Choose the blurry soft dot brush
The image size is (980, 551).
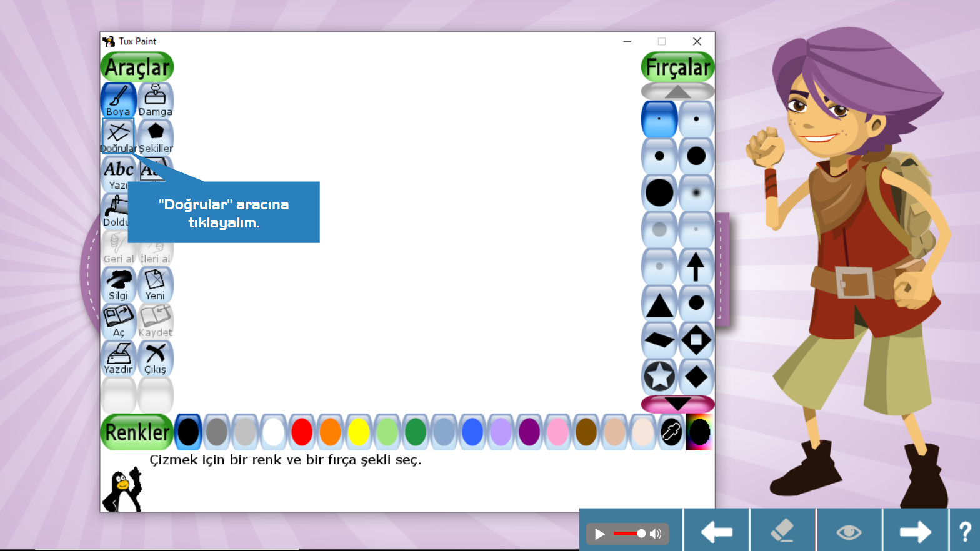pos(696,192)
